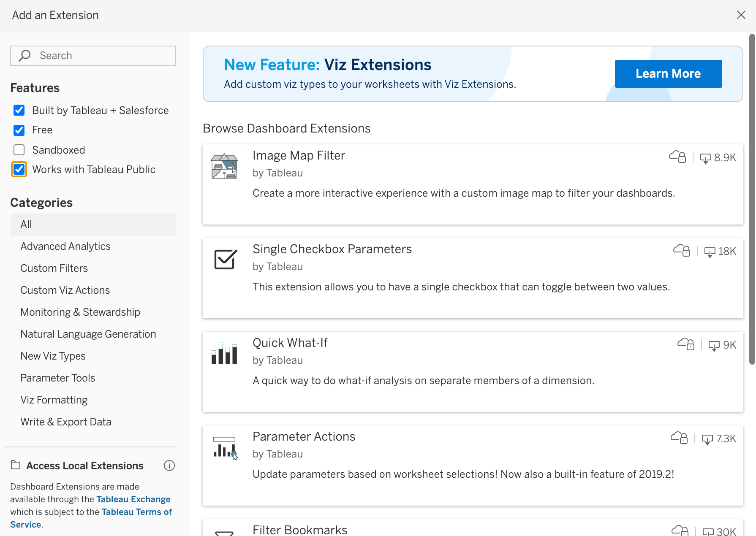The height and width of the screenshot is (536, 756).
Task: Uncheck the Free filter checkbox
Action: (19, 130)
